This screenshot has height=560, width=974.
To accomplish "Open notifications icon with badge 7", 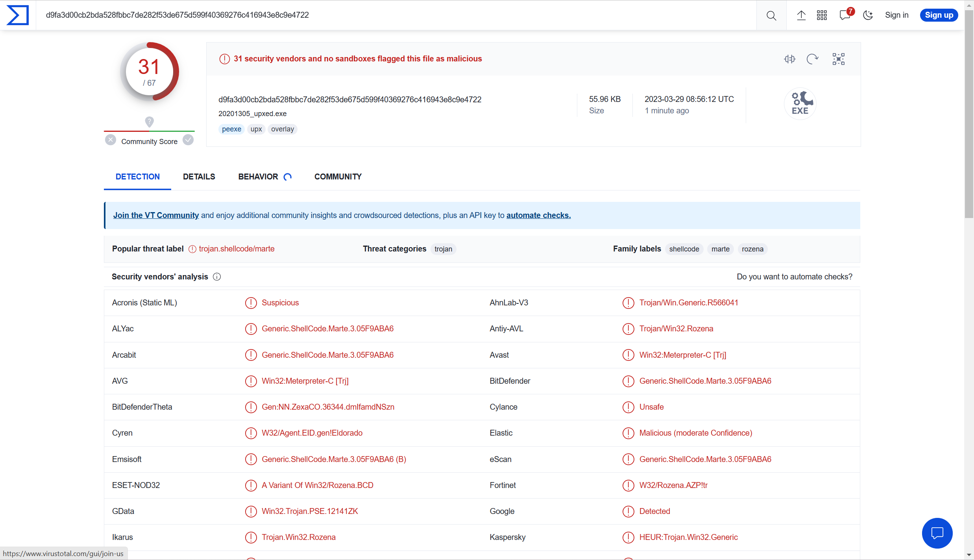I will coord(845,15).
